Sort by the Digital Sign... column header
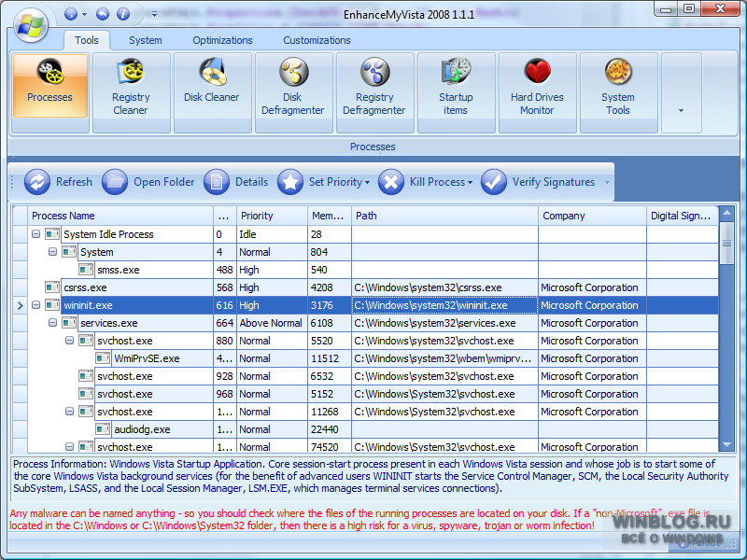This screenshot has width=747, height=560. [x=683, y=216]
